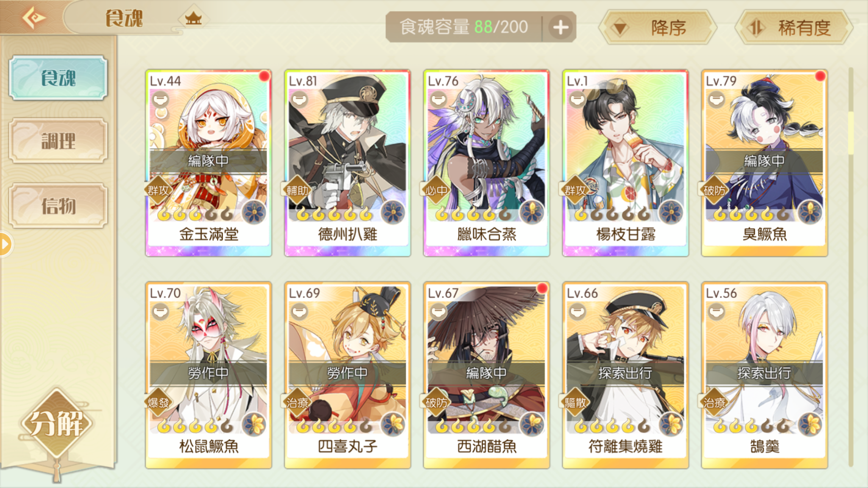This screenshot has width=868, height=488.
Task: Toggle descending 降序 sort order
Action: pyautogui.click(x=658, y=28)
